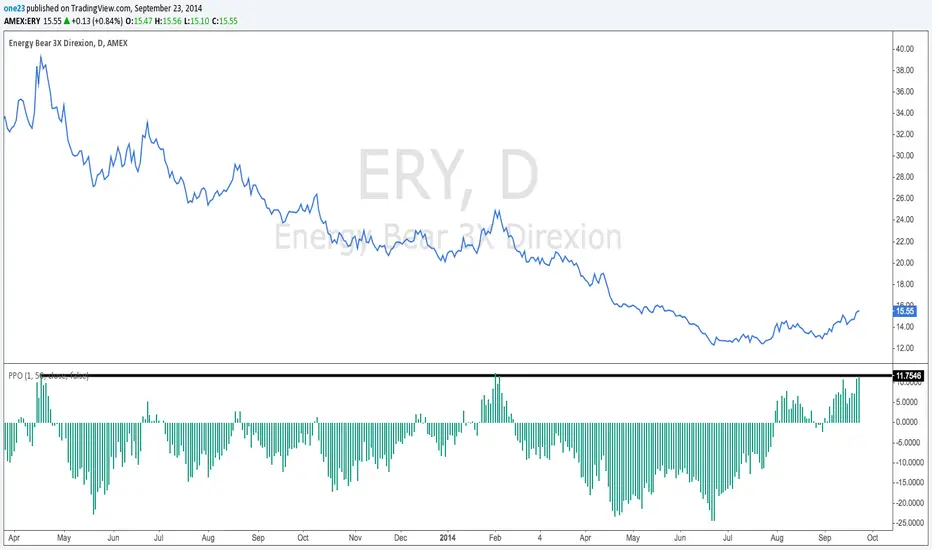
Task: Click the high price H:15.56
Action: coord(168,21)
